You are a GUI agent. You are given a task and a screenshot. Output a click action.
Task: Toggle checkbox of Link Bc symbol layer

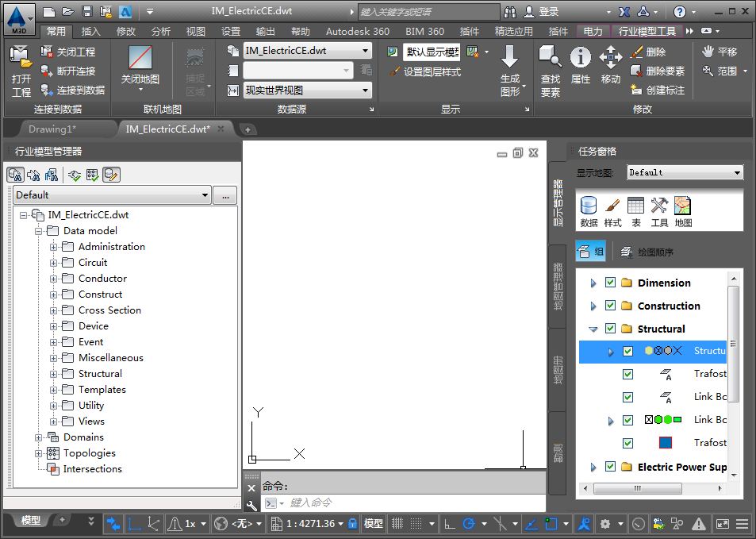(627, 420)
